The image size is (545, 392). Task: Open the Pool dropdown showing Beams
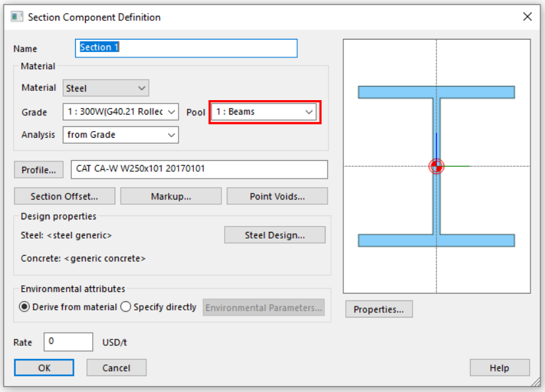264,112
